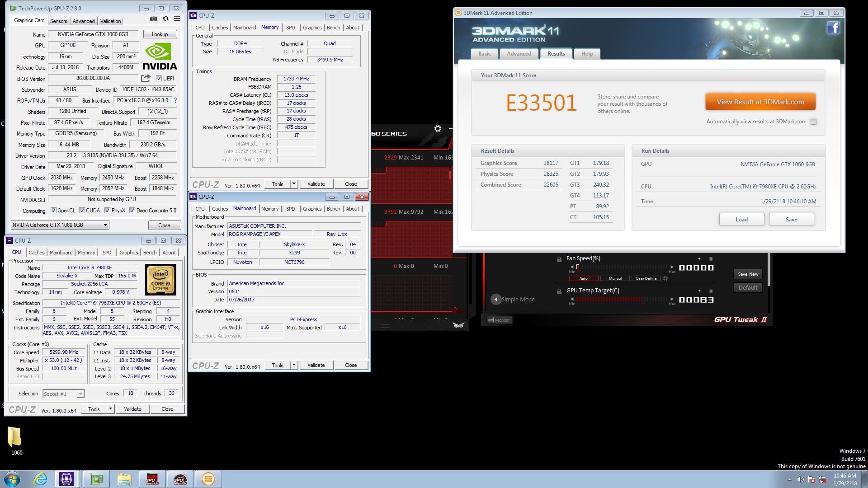
Task: Adjust the Fan Speed slider track
Action: pyautogui.click(x=622, y=267)
